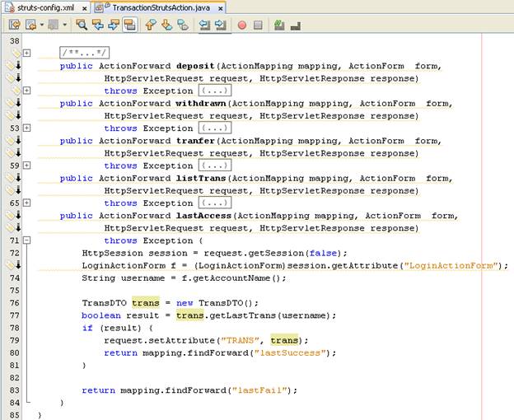Expand the fold marker at line 59
Image resolution: width=514 pixels, height=420 pixels.
pos(27,165)
